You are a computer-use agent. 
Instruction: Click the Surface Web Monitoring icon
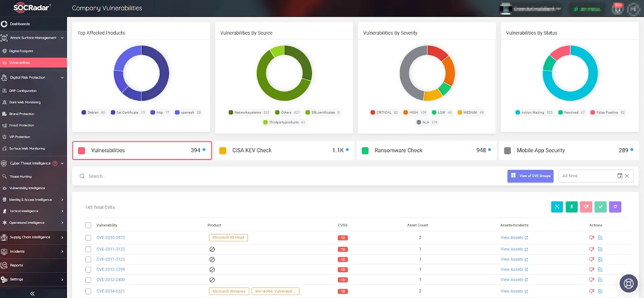pyautogui.click(x=4, y=148)
